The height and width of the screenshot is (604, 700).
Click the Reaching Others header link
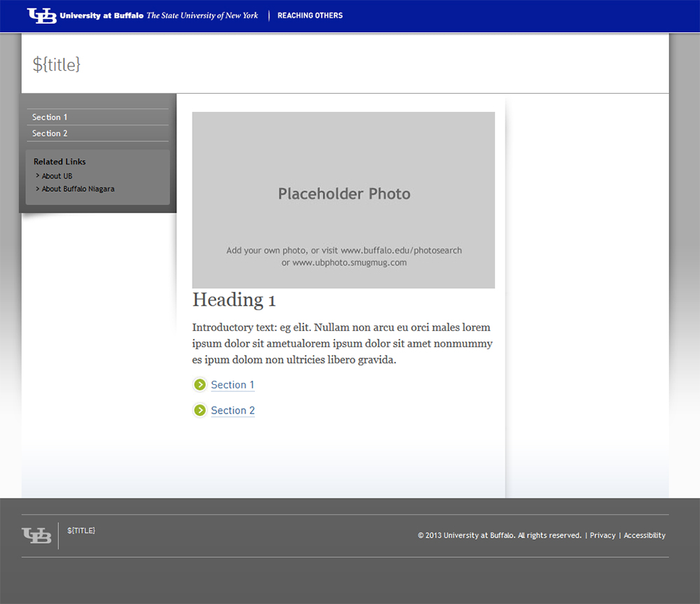[x=310, y=15]
